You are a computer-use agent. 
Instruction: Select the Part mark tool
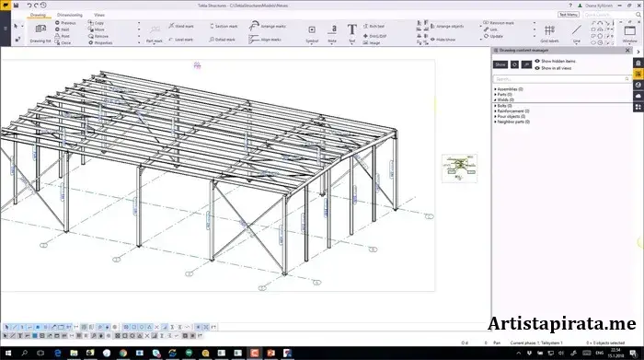[x=155, y=34]
